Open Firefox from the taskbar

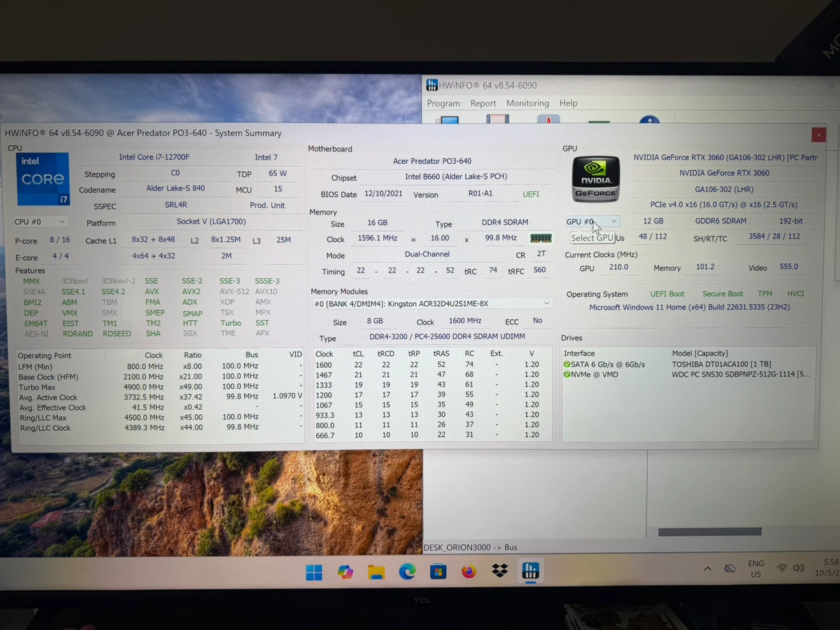click(469, 572)
